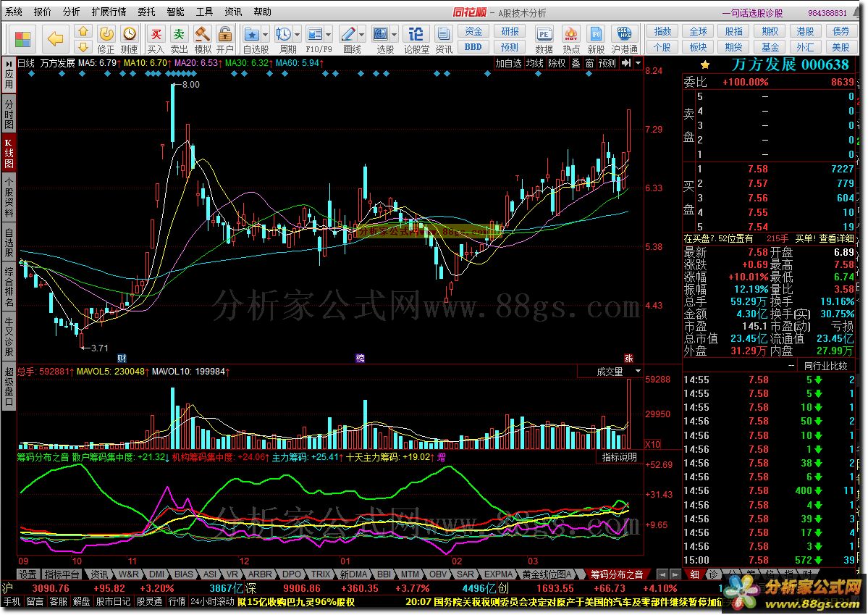868x615 pixels.
Task: Open the 扩展行情 menu
Action: [x=109, y=12]
